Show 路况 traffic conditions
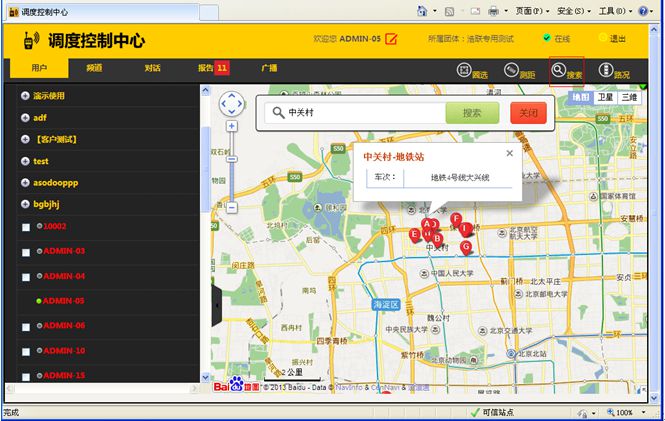The height and width of the screenshot is (421, 665). coord(614,71)
